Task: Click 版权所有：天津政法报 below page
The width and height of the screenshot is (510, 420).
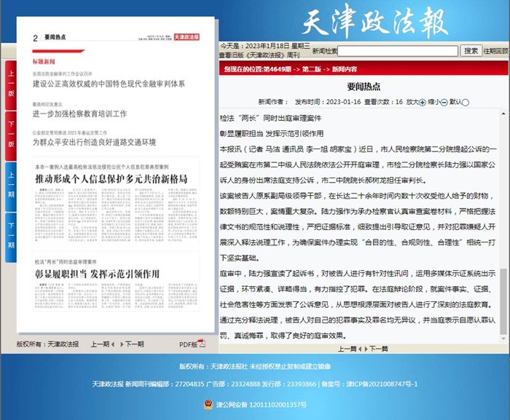Action: coord(47,344)
